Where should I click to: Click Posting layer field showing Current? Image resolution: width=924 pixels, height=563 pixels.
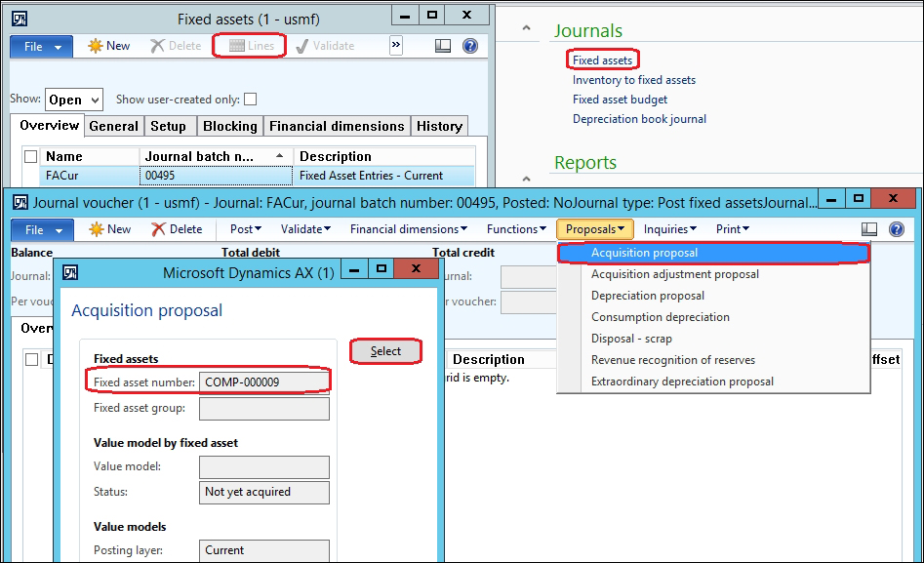[264, 550]
